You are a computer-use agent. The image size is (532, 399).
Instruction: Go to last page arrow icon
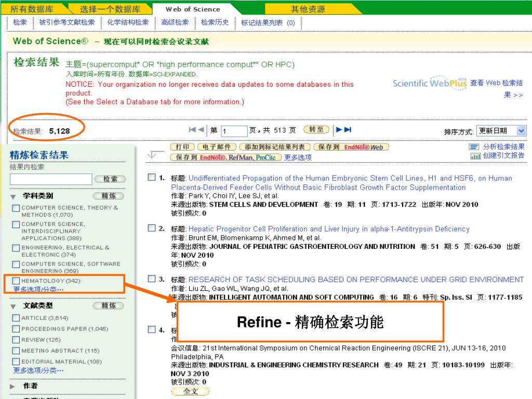point(348,129)
